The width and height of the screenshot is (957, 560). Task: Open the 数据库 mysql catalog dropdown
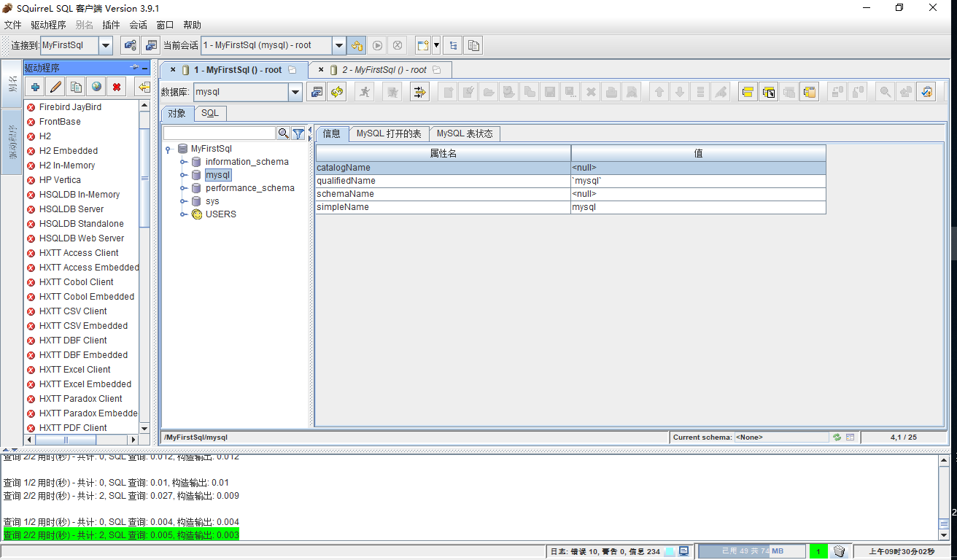(x=295, y=92)
